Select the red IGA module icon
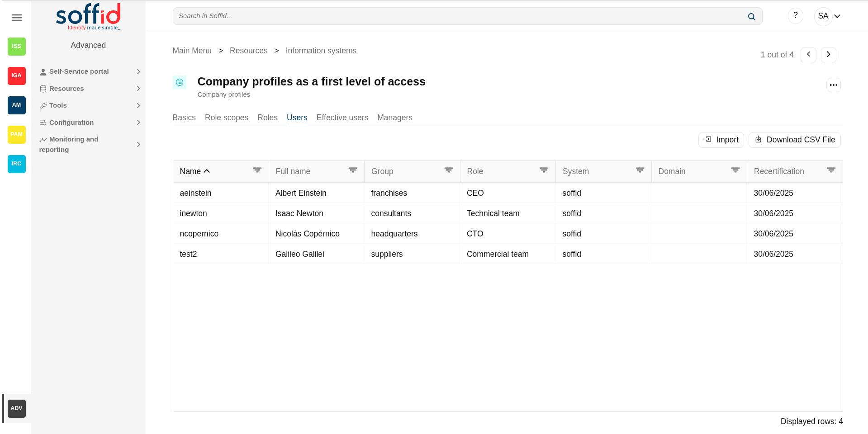This screenshot has width=868, height=434. pyautogui.click(x=17, y=75)
